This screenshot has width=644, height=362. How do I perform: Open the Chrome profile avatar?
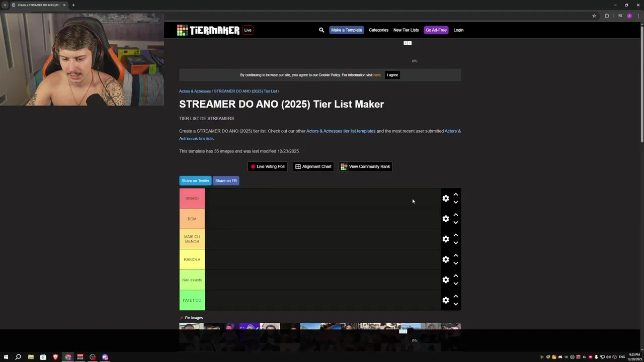[629, 16]
